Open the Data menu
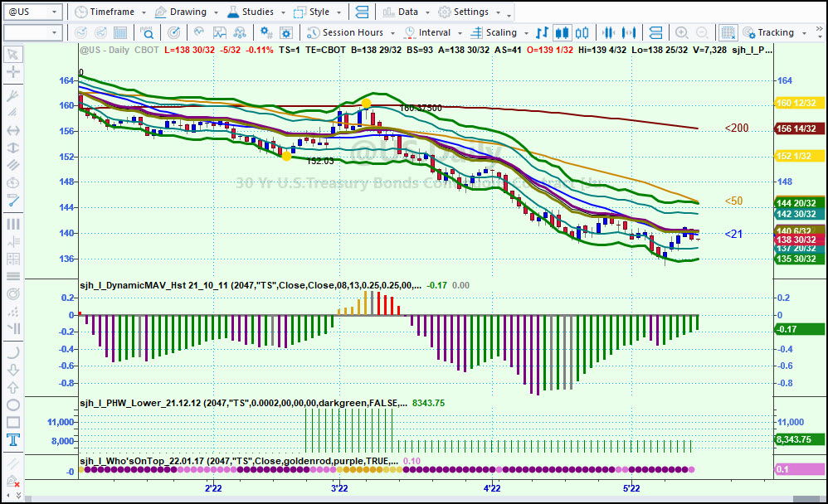The height and width of the screenshot is (504, 828). [400, 12]
